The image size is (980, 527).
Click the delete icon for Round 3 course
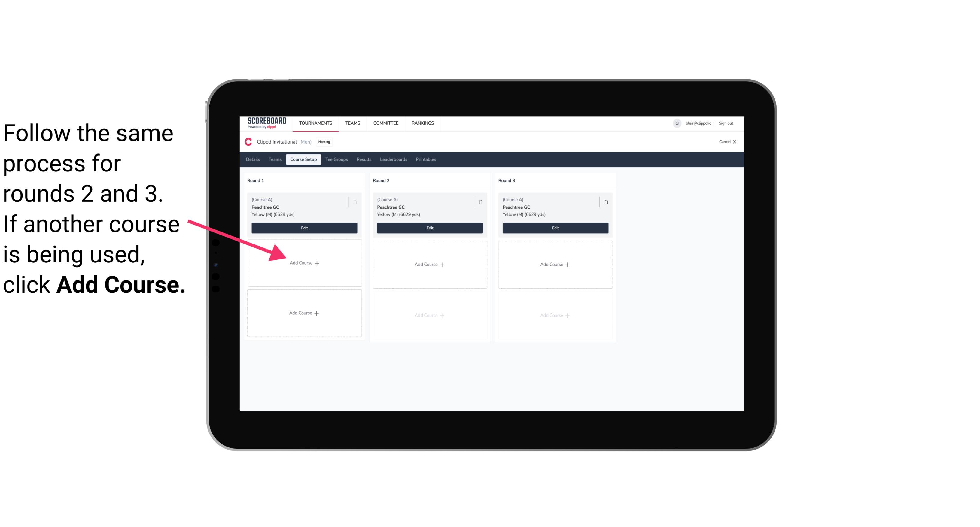coord(604,202)
